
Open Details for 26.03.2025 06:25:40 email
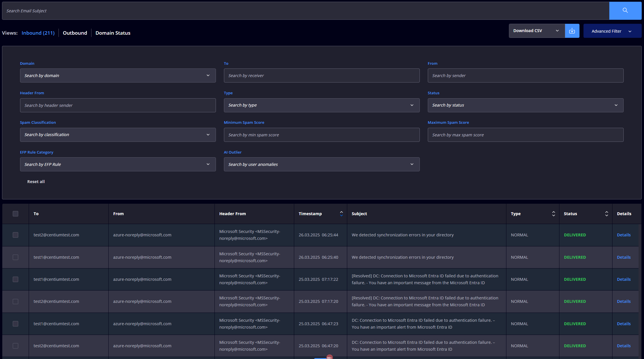(x=624, y=257)
